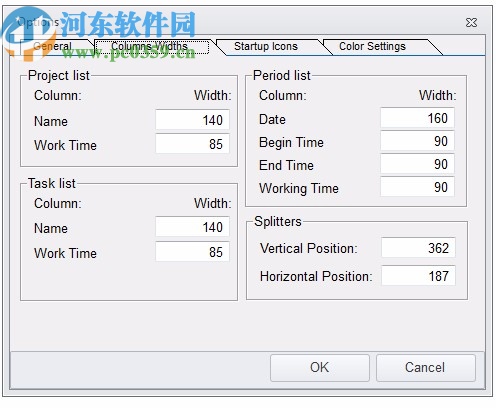Image resolution: width=496 pixels, height=408 pixels.
Task: Click the Period list Date width field
Action: coord(417,118)
